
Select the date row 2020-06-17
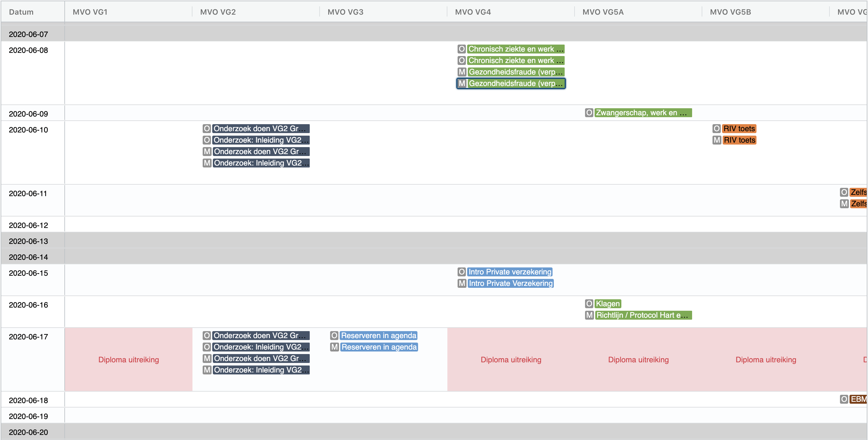tap(434, 359)
